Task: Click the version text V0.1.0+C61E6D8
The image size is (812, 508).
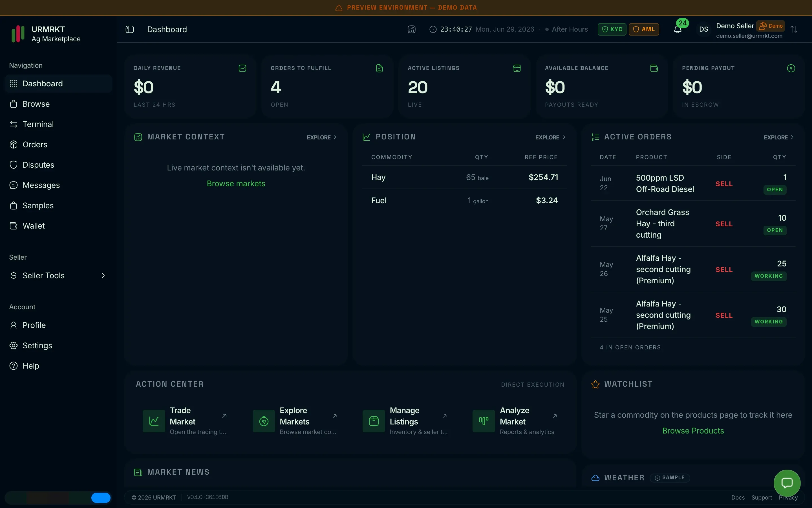Action: (x=207, y=497)
